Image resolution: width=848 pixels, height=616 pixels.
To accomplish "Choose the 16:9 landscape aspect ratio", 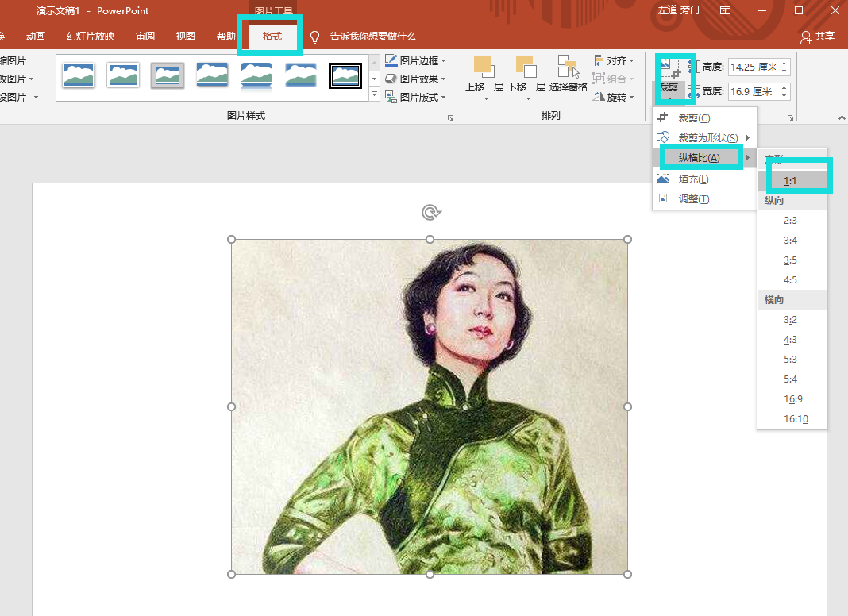I will point(792,399).
